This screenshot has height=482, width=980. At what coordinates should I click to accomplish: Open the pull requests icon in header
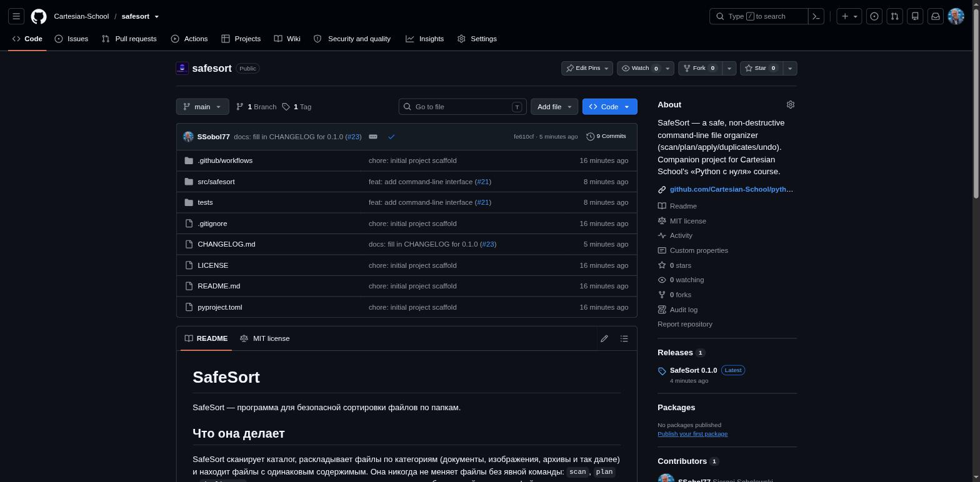(x=894, y=16)
